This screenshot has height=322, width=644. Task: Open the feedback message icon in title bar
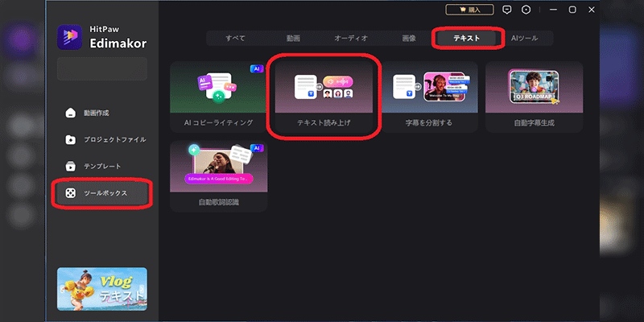507,10
